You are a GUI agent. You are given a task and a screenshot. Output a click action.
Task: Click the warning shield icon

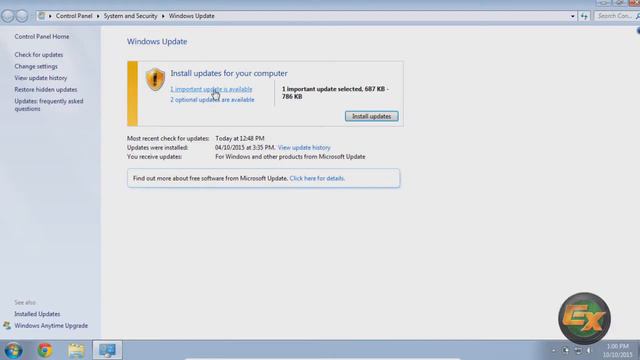[x=155, y=79]
